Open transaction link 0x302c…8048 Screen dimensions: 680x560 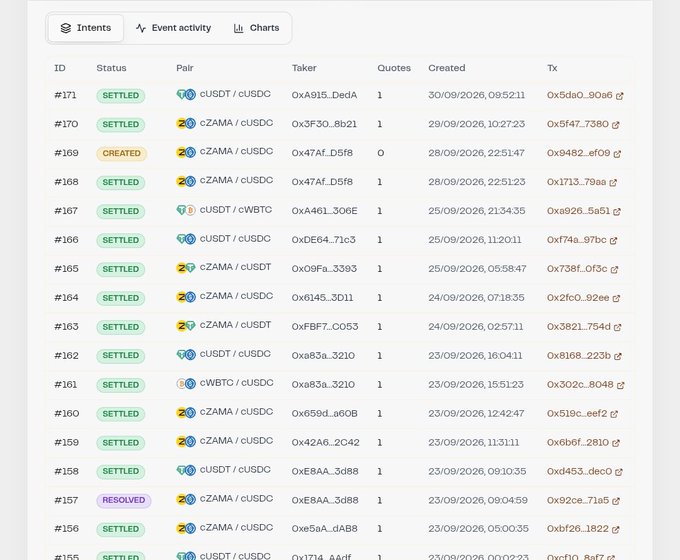click(580, 385)
